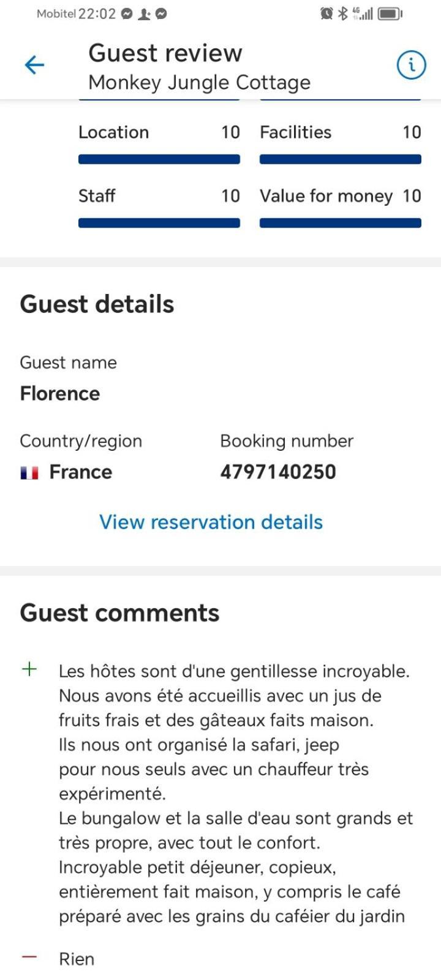
Task: Tap the Bluetooth status icon
Action: click(343, 13)
